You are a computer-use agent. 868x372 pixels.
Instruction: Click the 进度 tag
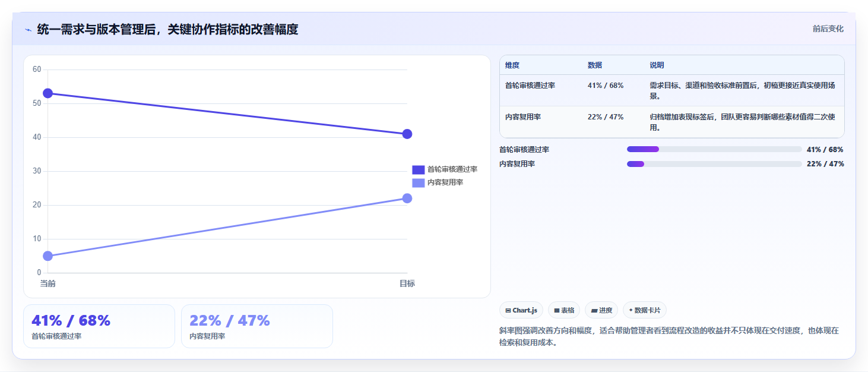coord(601,310)
